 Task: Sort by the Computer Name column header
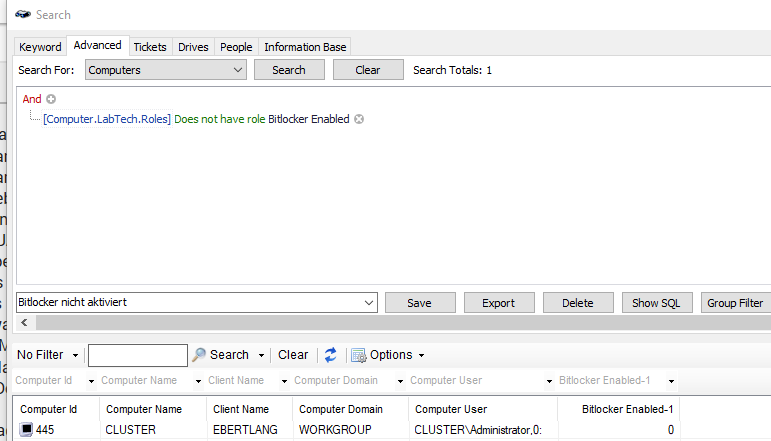(153, 409)
